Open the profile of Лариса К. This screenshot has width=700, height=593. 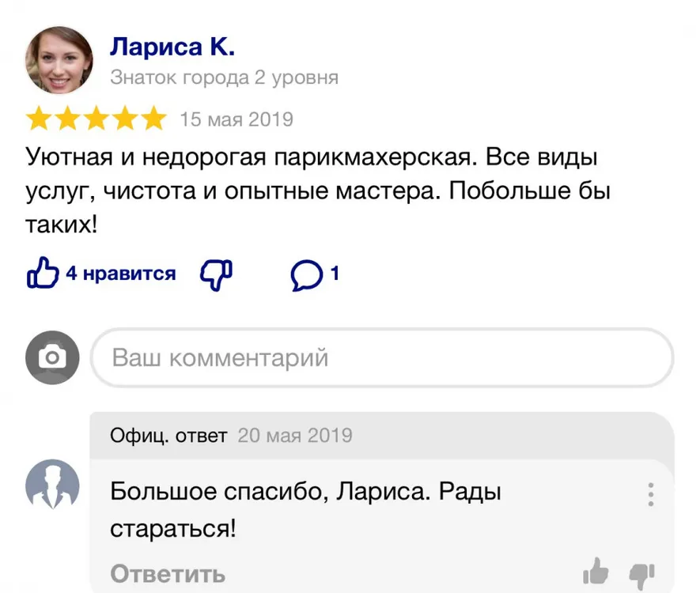[172, 47]
